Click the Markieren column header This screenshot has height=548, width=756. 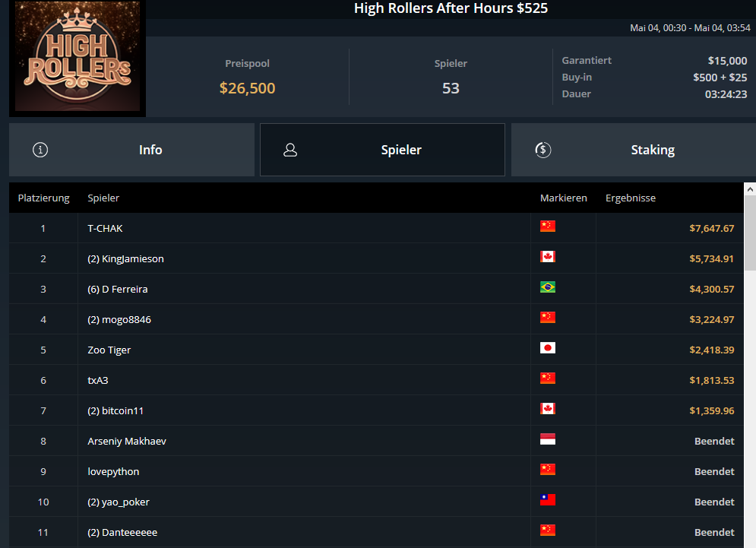[564, 198]
